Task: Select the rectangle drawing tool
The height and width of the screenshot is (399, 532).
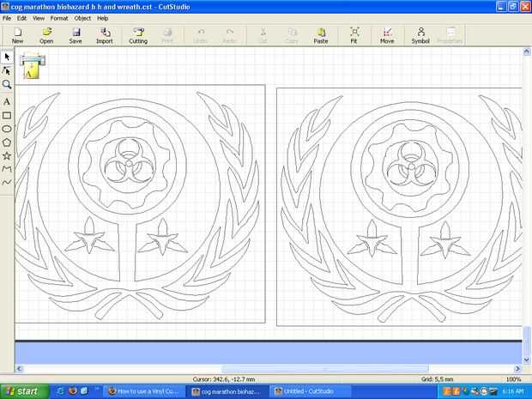Action: pyautogui.click(x=7, y=115)
